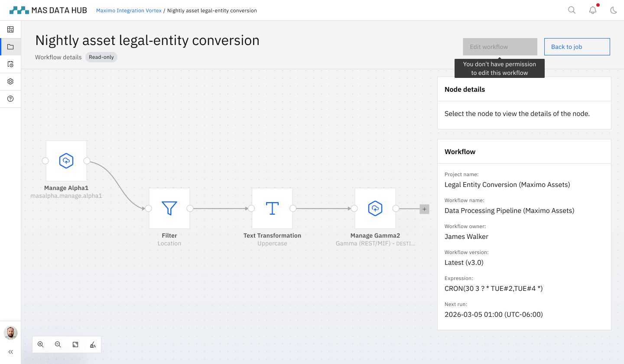
Task: Select the Manage Gamma2 node
Action: (375, 209)
